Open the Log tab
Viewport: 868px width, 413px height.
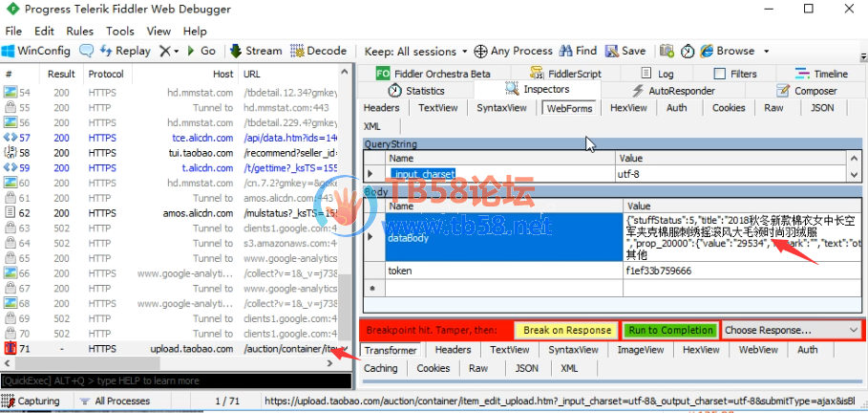[657, 74]
